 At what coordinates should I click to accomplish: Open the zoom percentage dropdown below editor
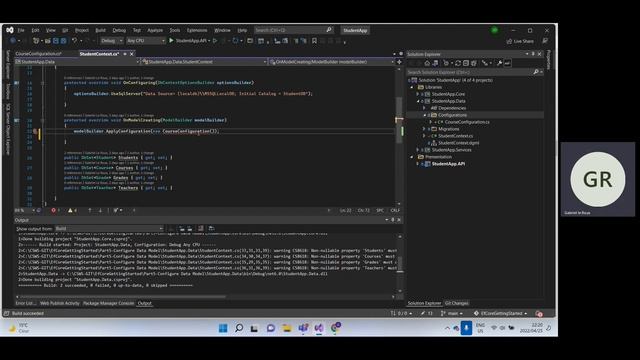(x=33, y=210)
